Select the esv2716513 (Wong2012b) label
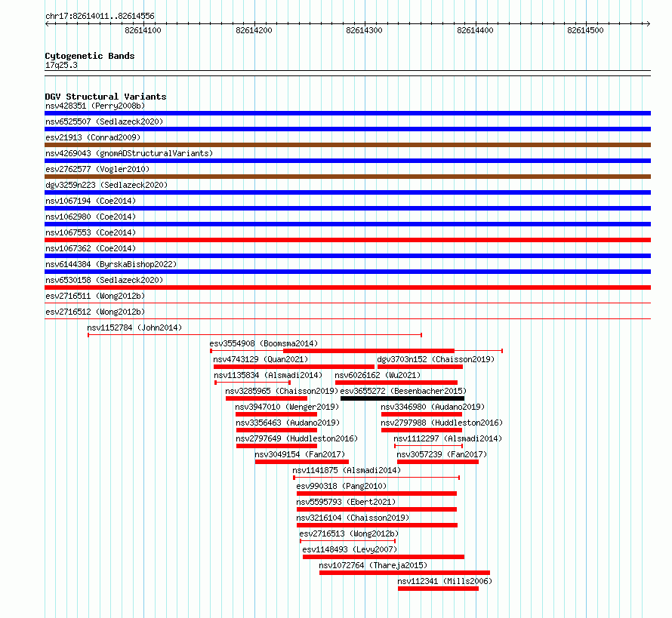 click(349, 533)
